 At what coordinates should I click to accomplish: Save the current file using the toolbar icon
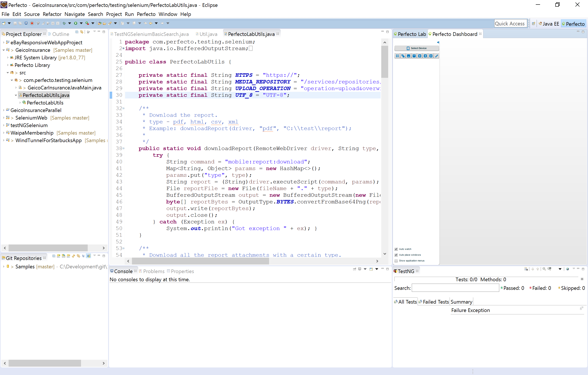pyautogui.click(x=15, y=23)
